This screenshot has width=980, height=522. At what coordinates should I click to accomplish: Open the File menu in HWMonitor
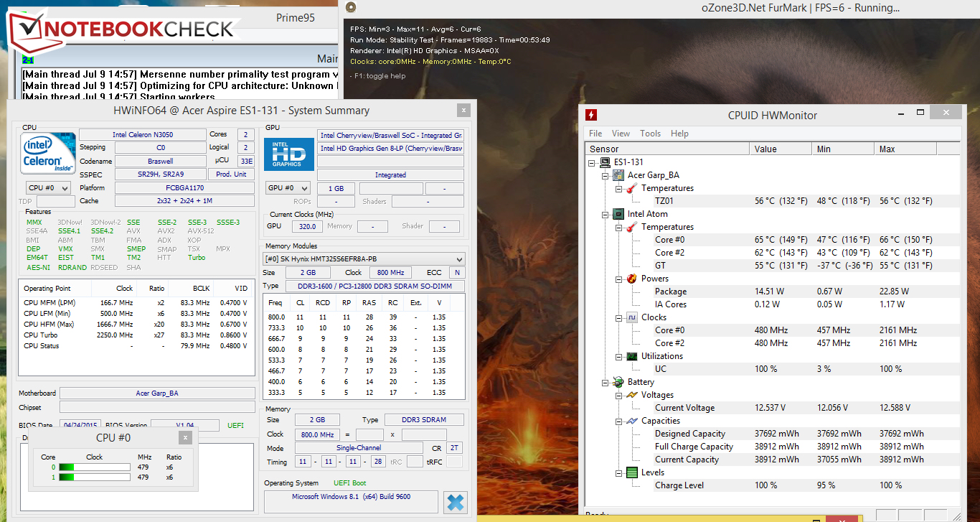(x=595, y=134)
